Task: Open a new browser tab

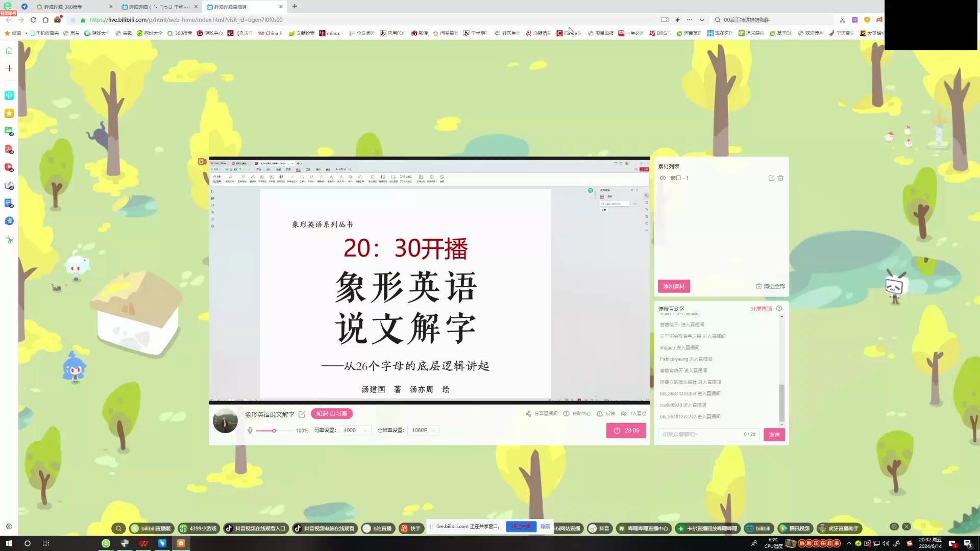Action: tap(295, 6)
